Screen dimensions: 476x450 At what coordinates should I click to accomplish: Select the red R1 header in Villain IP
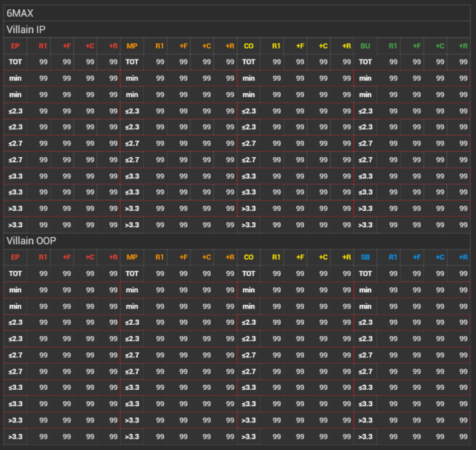43,46
